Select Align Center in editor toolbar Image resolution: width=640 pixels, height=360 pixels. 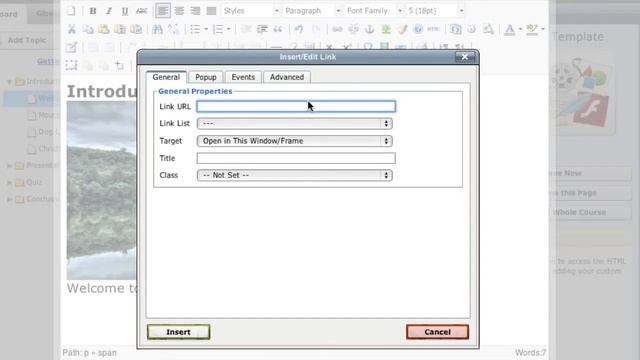(179, 11)
